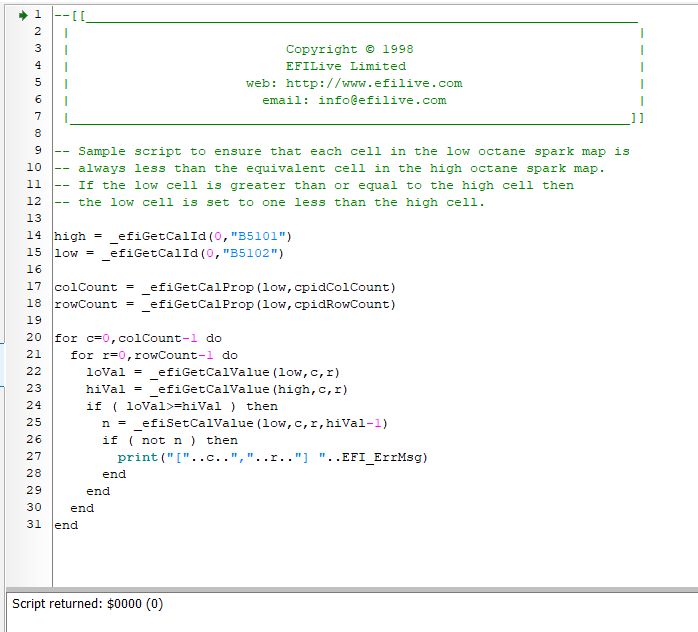The width and height of the screenshot is (698, 632).
Task: Click the comment beginning "-- Sample script to ensure"
Action: (x=342, y=151)
